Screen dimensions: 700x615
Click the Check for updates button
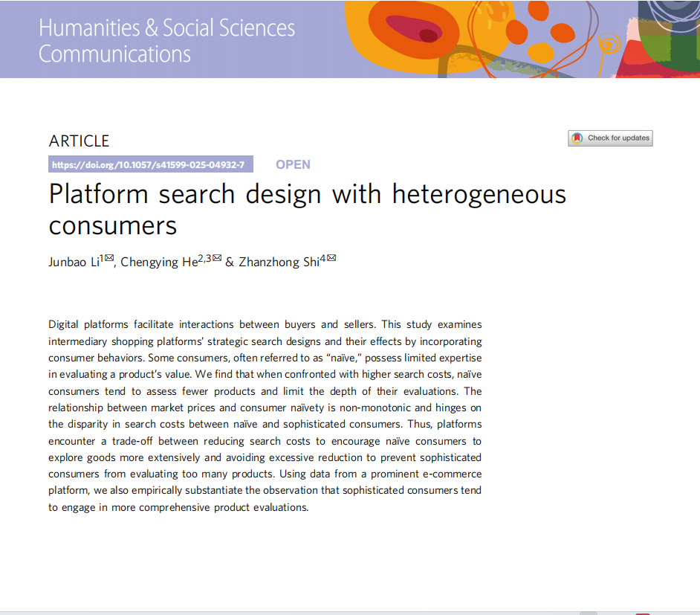click(610, 138)
